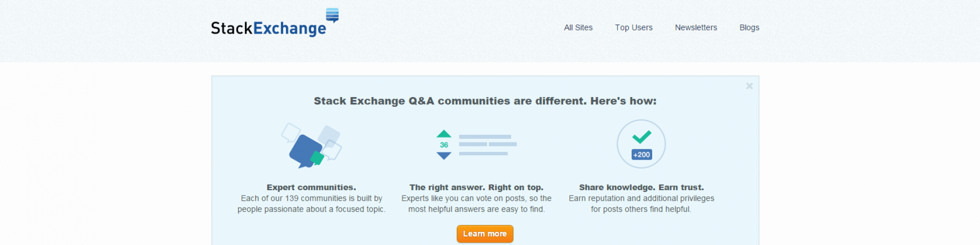Viewport: 980px width, 245px height.
Task: Go to Top Users page
Action: coord(634,27)
